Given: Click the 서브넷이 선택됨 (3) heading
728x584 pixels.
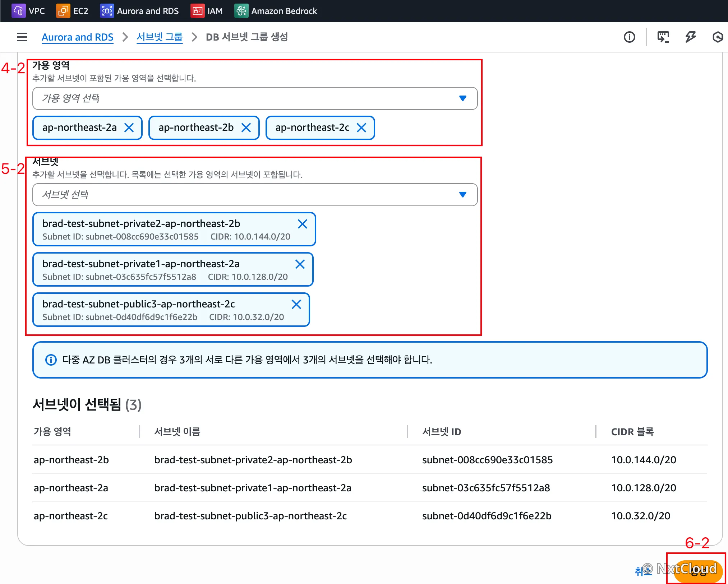Looking at the screenshot, I should [87, 405].
